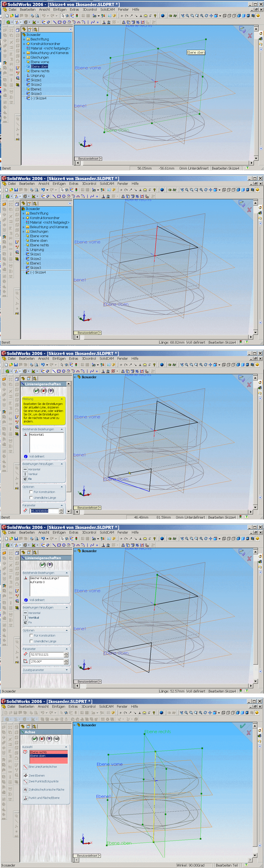The height and width of the screenshot is (868, 264).
Task: Select Rectangle sketch tool in Ebene oben tooltip window
Action: click(60, 22)
